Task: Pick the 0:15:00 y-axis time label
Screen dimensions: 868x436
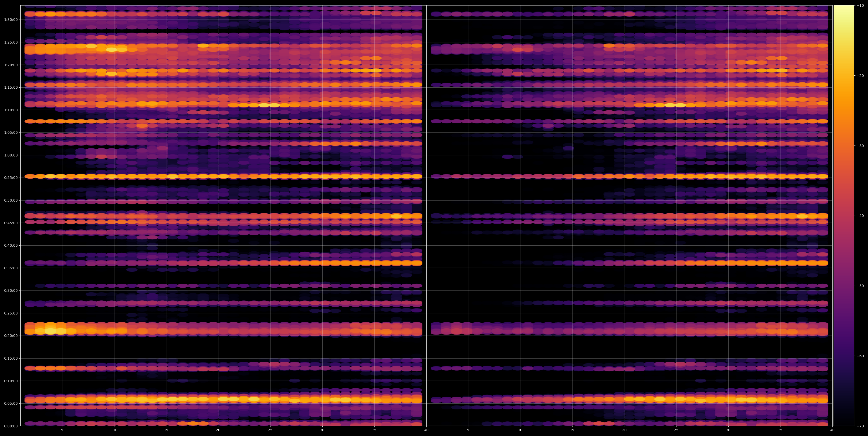Action: pyautogui.click(x=11, y=358)
